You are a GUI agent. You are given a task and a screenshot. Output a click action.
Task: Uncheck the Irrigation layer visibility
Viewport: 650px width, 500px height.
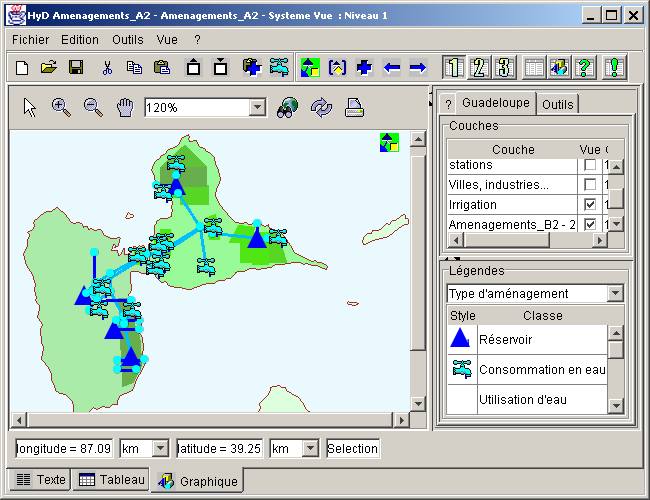(x=590, y=205)
